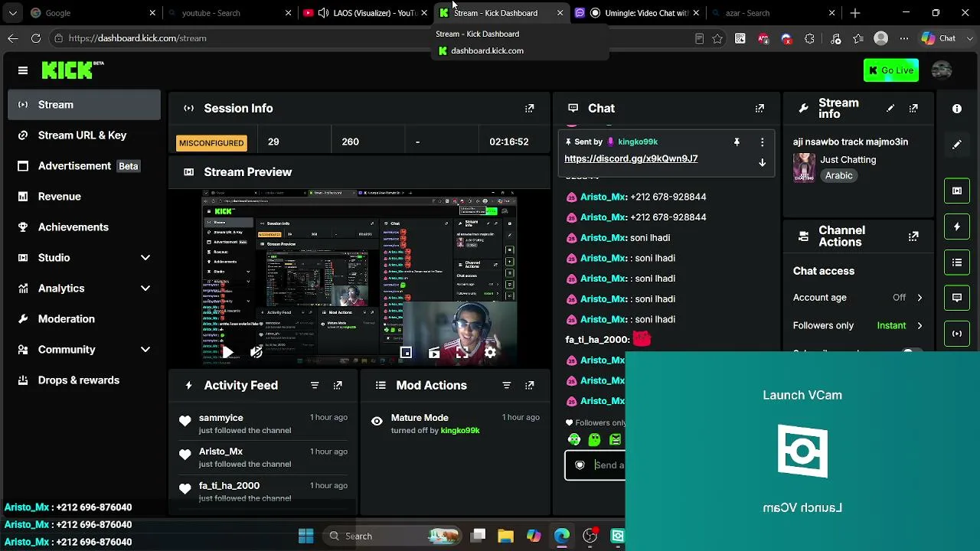980x551 pixels.
Task: Navigate to Achievements
Action: 84,227
